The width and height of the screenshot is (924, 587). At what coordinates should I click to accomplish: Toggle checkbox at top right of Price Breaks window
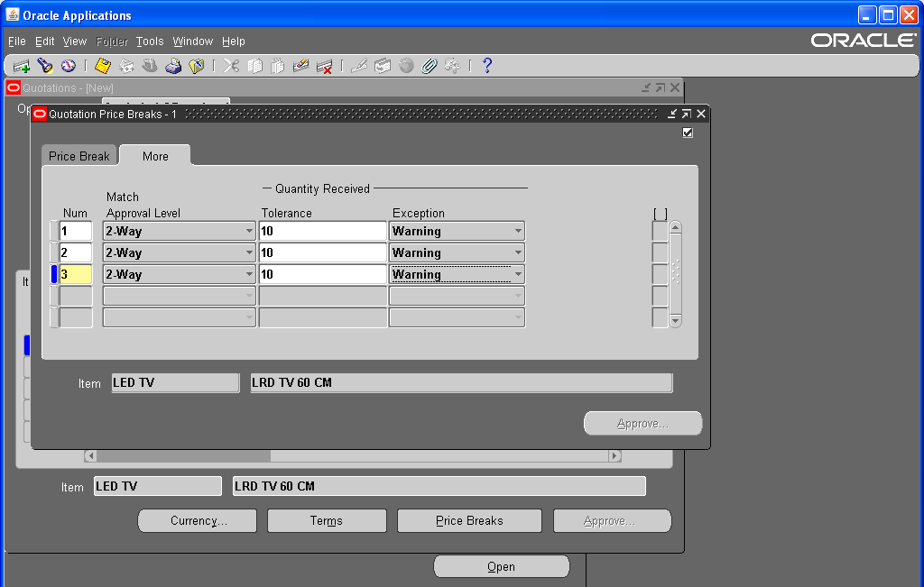tap(688, 133)
